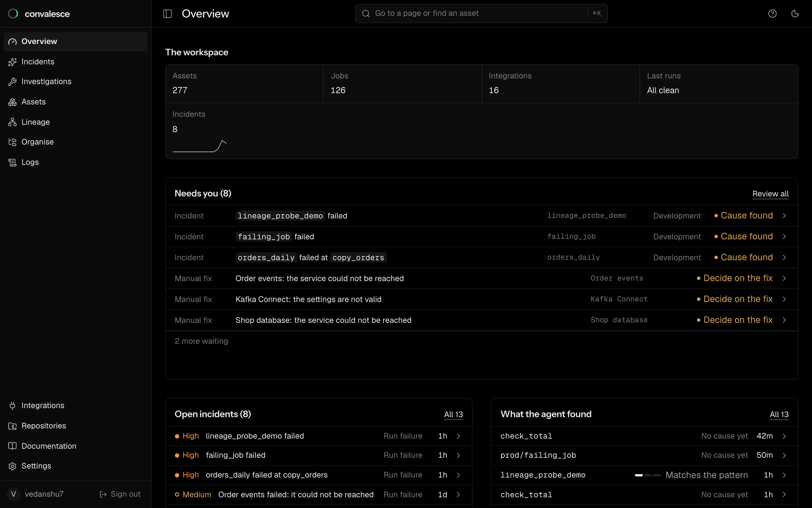Screen dimensions: 812x508
Task: Click the lineage_probe_demo confidence progress bar
Action: pos(648,475)
